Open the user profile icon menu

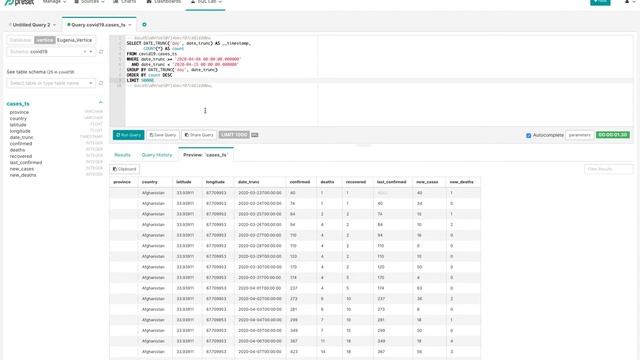tap(629, 2)
